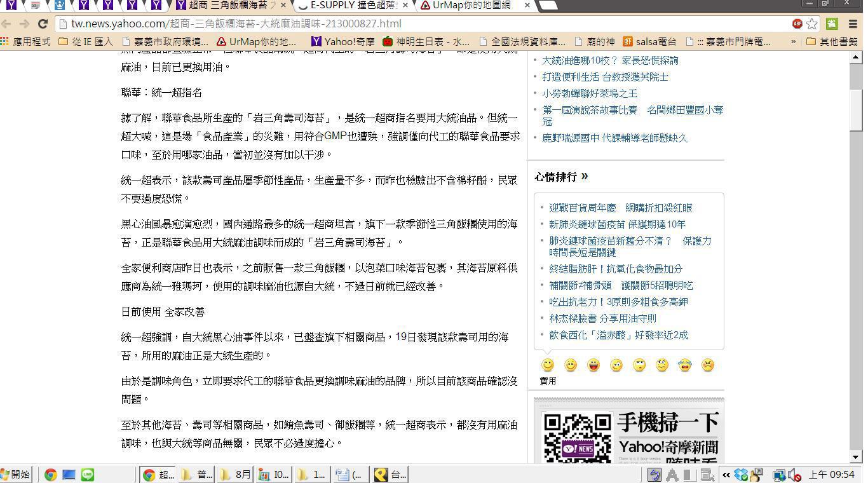The width and height of the screenshot is (868, 483).
Task: Open the Adblock Plus ABP icon
Action: (x=797, y=24)
